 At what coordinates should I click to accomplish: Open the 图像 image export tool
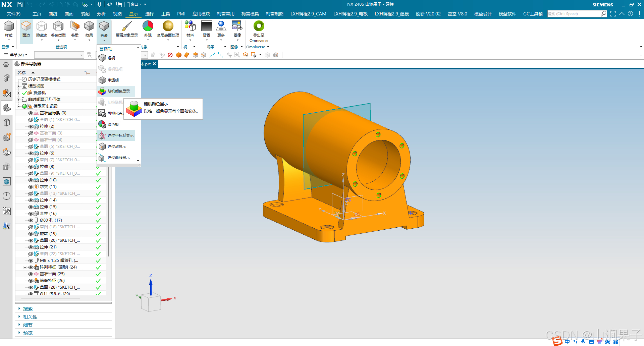coord(237,31)
